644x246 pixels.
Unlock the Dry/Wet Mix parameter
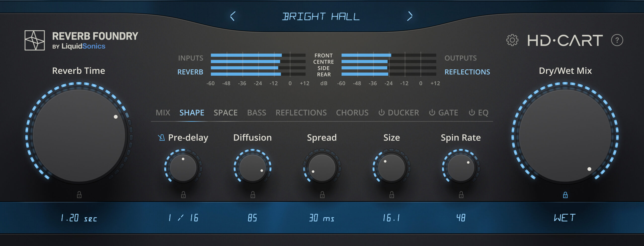[x=565, y=195]
